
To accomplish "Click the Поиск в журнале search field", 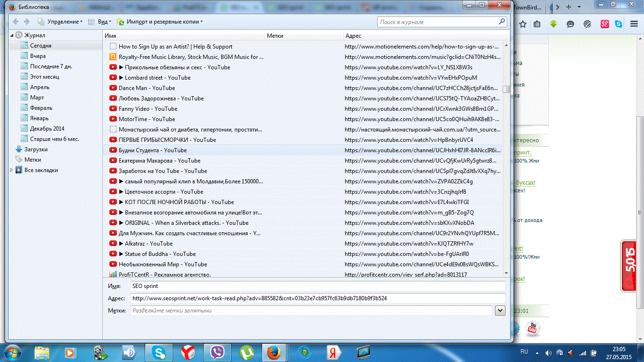I will point(438,22).
